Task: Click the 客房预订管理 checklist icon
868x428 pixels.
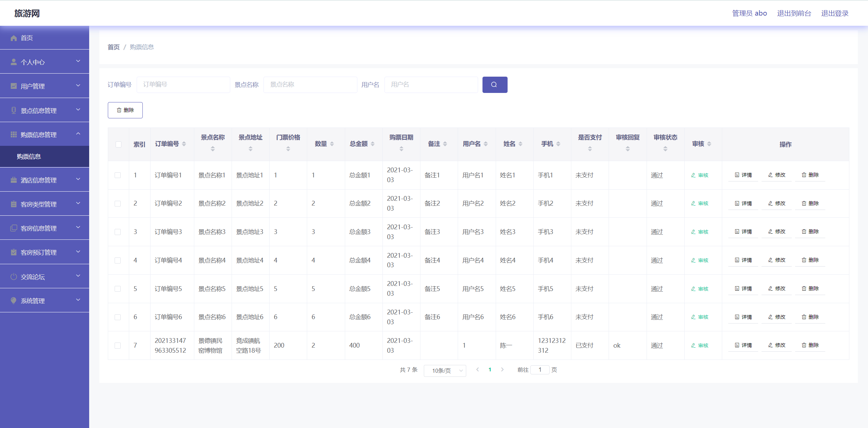Action: point(14,252)
